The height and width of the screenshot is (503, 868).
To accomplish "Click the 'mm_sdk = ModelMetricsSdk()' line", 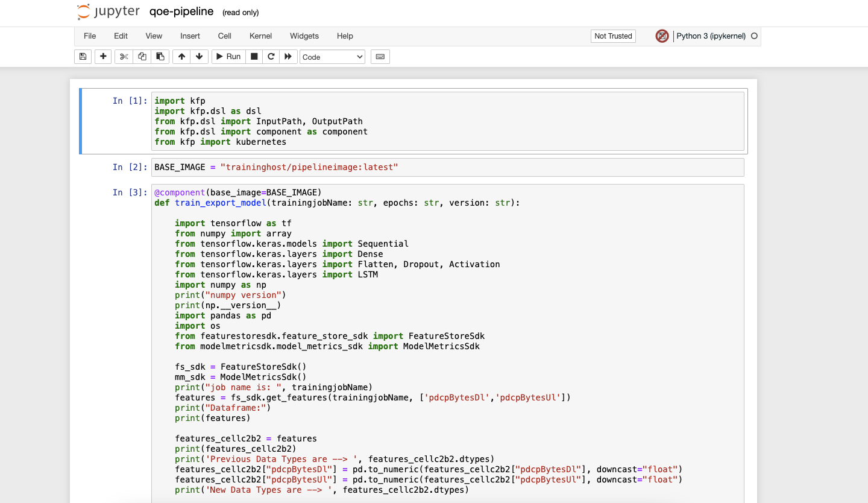I will [241, 377].
